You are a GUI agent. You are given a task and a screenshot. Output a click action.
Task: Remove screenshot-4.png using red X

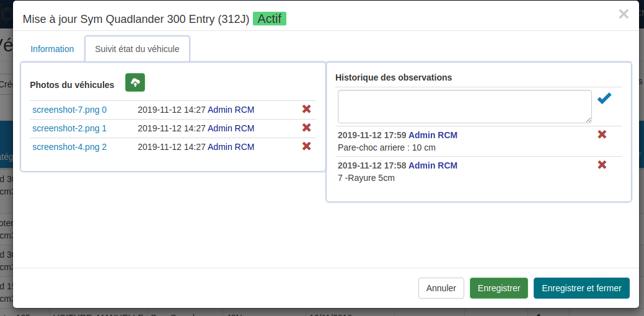click(x=306, y=146)
